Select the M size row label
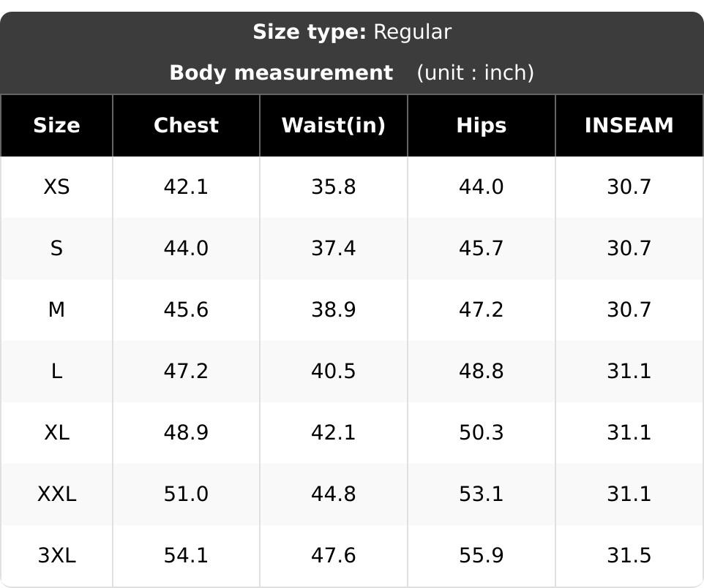704x588 pixels. point(56,309)
